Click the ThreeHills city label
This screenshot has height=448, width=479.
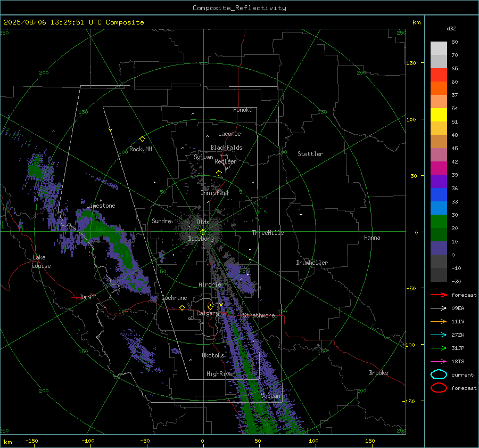pos(268,233)
